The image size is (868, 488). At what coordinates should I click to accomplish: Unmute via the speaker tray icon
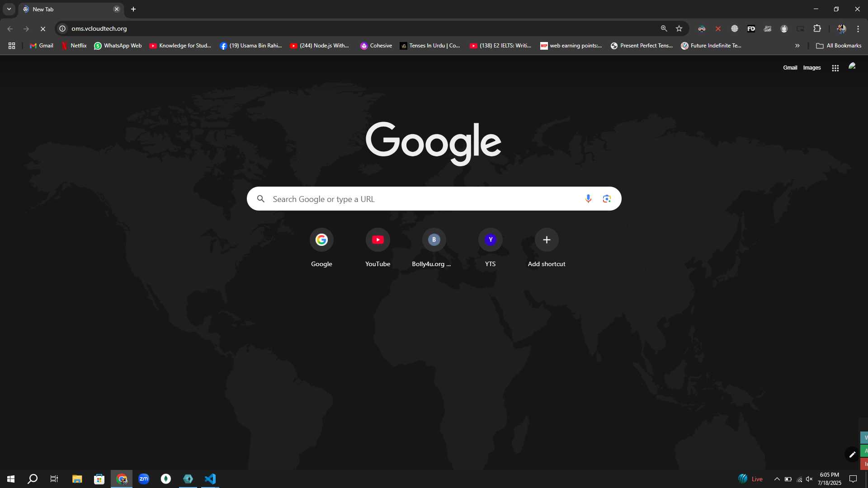809,479
